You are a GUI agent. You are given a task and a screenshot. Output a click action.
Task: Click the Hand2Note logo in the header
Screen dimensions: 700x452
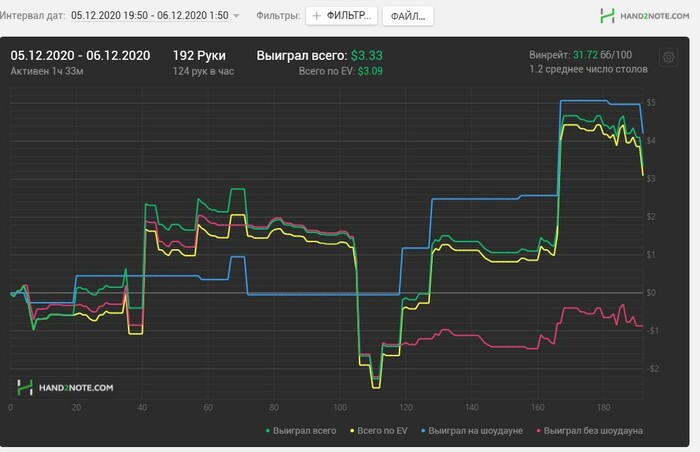pos(645,16)
